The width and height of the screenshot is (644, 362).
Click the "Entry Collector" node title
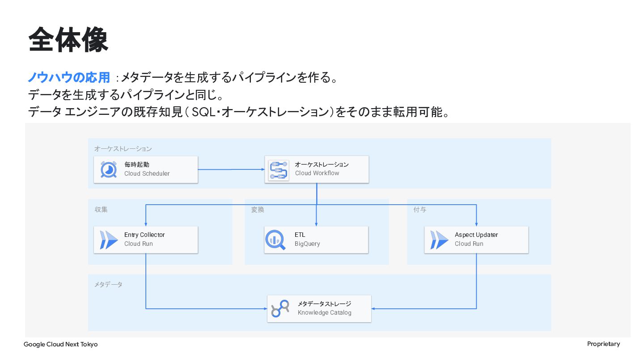(x=144, y=235)
